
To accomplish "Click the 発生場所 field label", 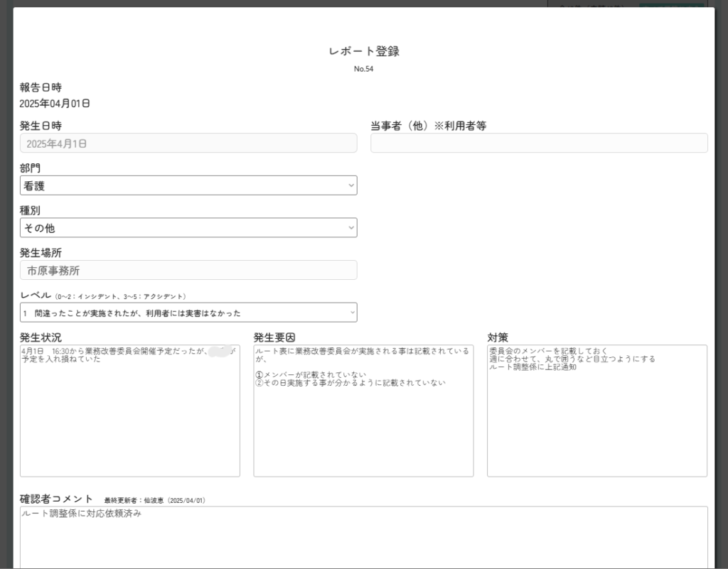I will (x=41, y=253).
